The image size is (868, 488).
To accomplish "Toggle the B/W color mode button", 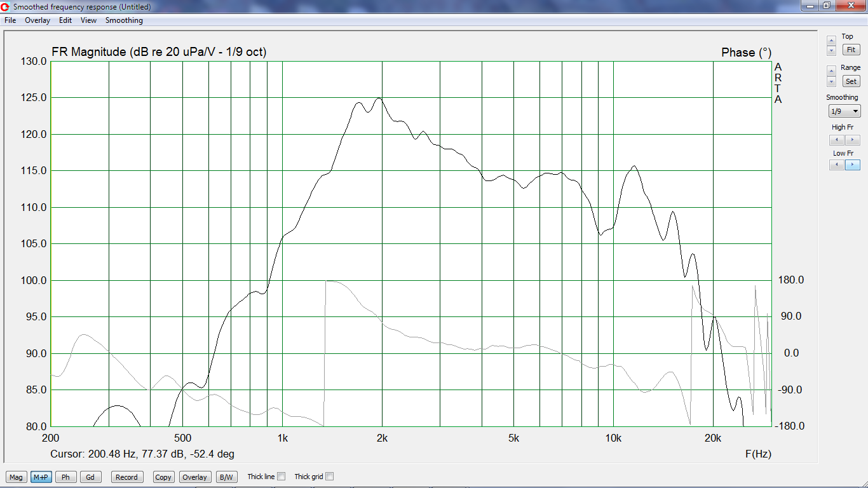I will pos(226,477).
